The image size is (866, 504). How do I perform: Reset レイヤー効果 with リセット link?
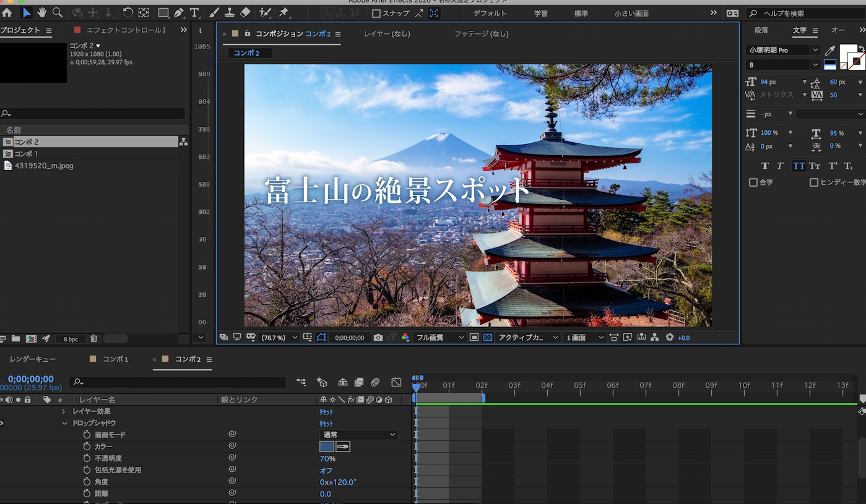[x=326, y=412]
